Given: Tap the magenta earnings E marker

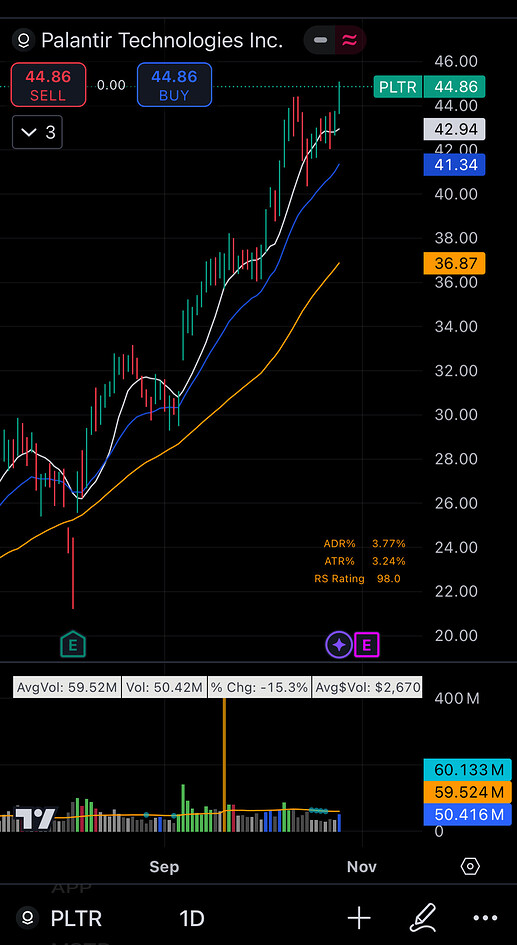Looking at the screenshot, I should coord(367,645).
